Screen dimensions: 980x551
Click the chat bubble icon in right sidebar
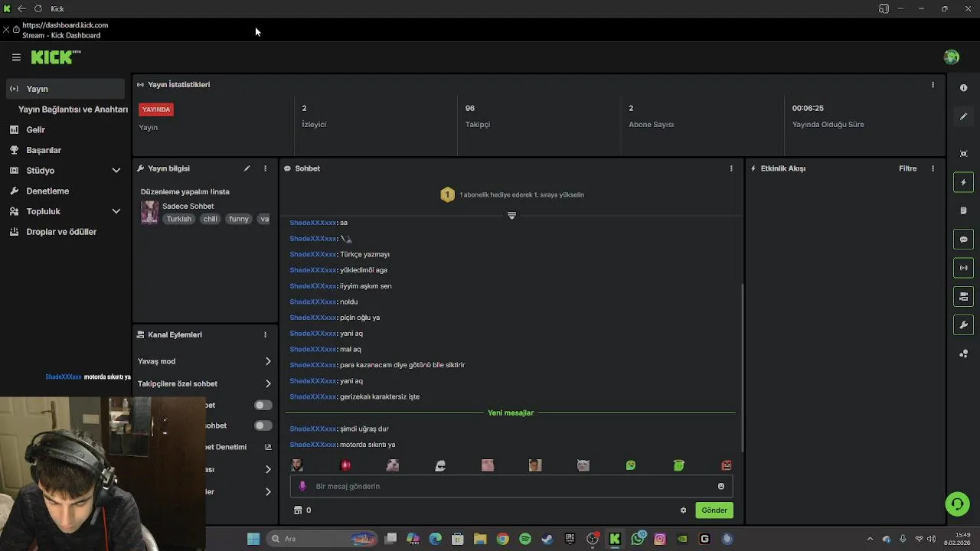963,240
